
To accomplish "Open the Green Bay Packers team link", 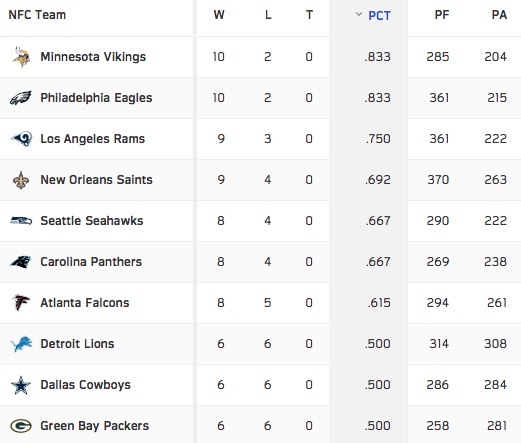I will tap(95, 426).
